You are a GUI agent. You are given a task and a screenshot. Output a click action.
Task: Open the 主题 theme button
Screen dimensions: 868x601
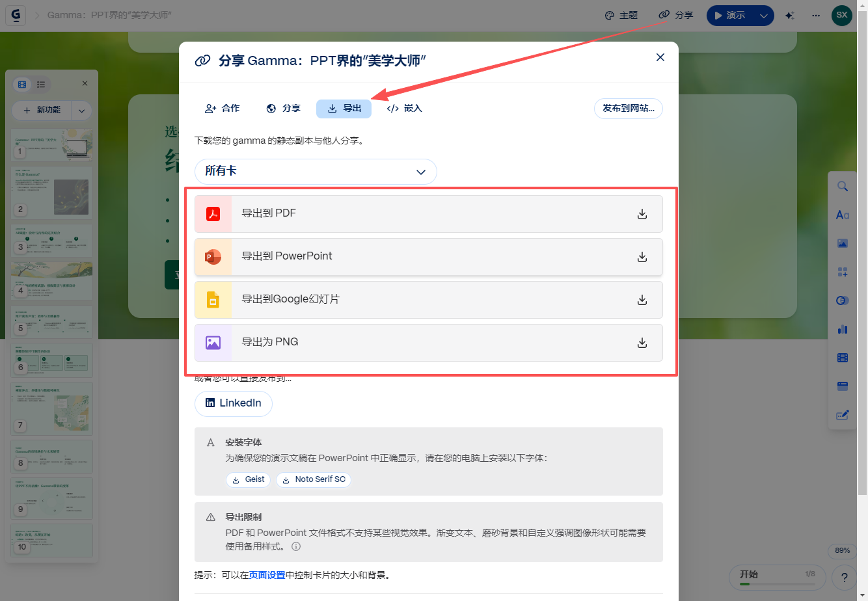[621, 15]
